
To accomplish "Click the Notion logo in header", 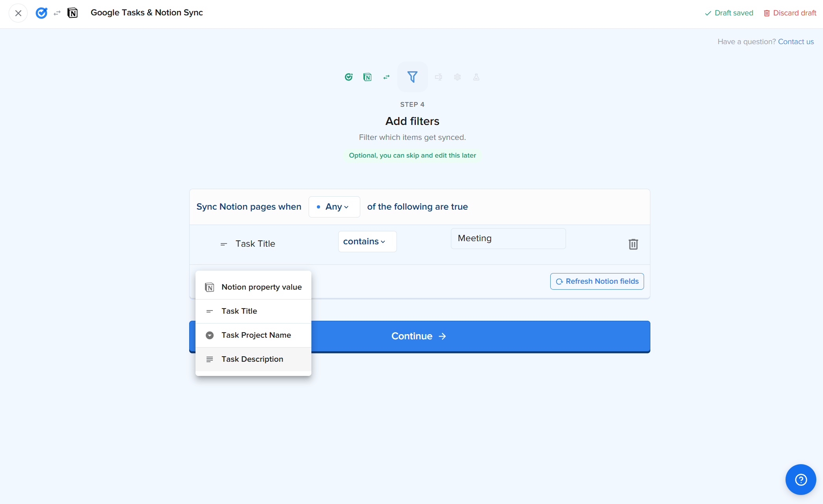I will 73,13.
